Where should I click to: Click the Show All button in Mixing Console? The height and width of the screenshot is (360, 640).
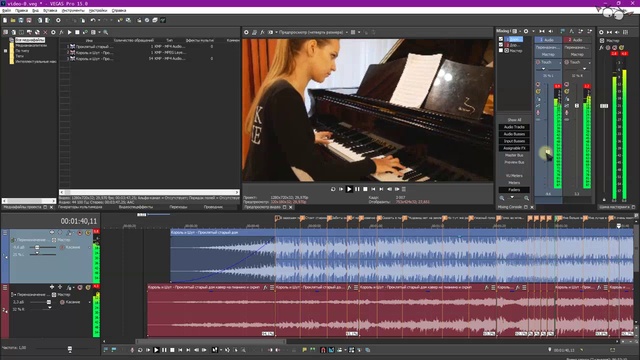coord(514,120)
